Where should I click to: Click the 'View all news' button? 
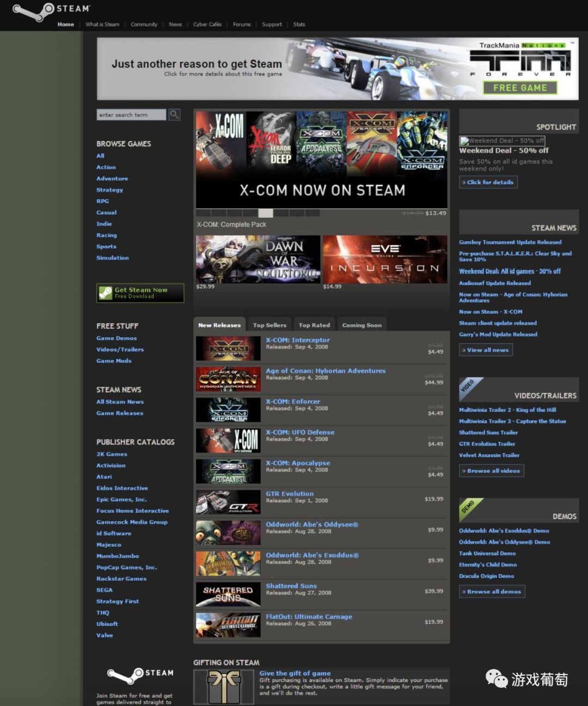(485, 350)
